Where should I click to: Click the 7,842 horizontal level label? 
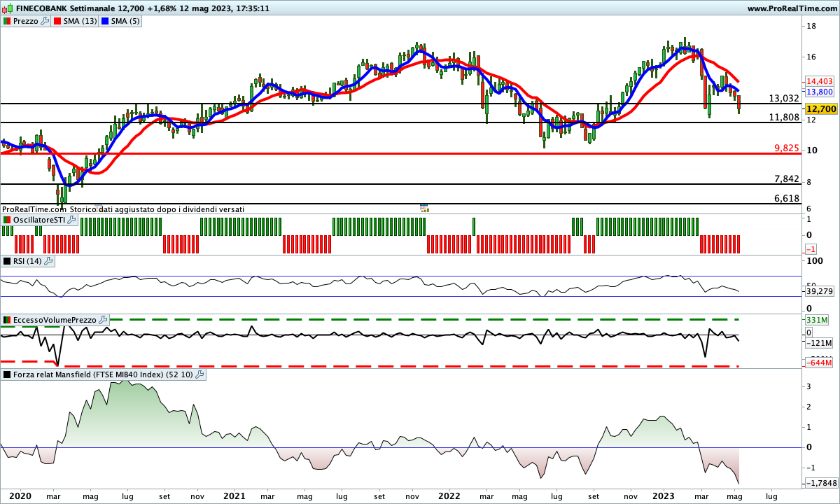tap(787, 179)
